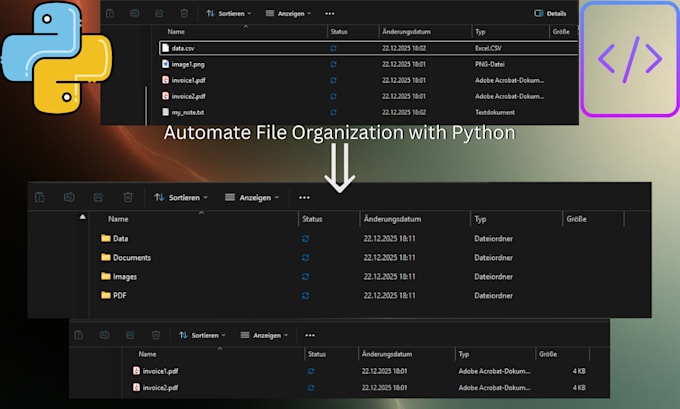Viewport: 680px width, 409px height.
Task: Click the share icon in the invoices-only window toolbar
Action: (x=130, y=335)
